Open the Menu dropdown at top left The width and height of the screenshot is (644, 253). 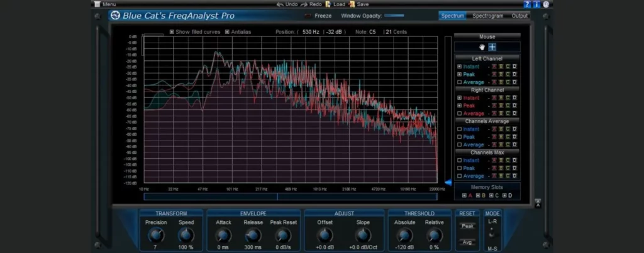pyautogui.click(x=105, y=4)
